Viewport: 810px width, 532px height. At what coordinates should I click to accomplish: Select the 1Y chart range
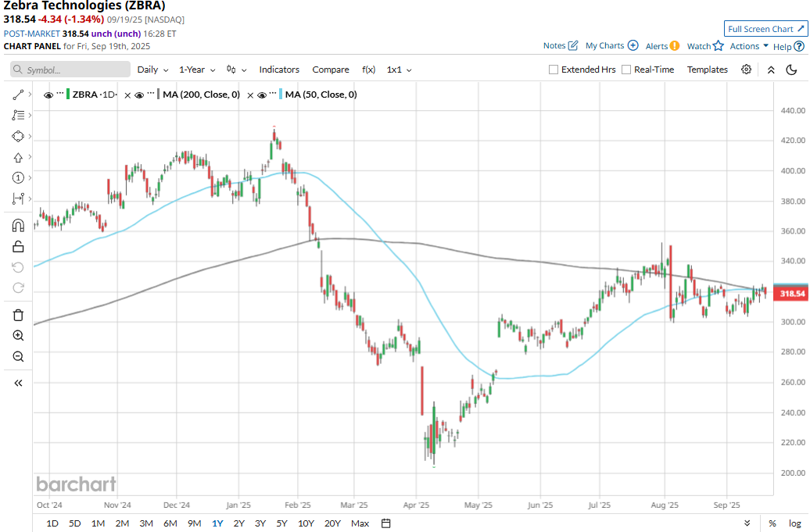[x=217, y=523]
